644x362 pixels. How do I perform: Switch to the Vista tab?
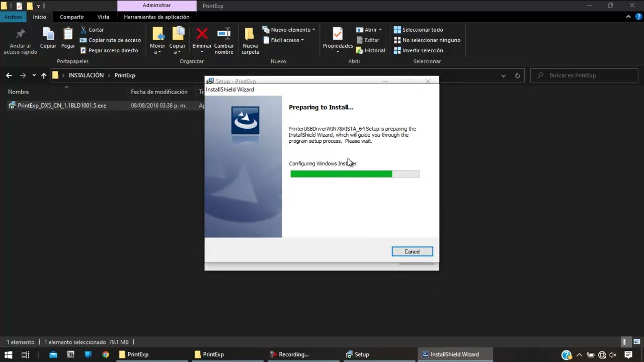(x=104, y=17)
